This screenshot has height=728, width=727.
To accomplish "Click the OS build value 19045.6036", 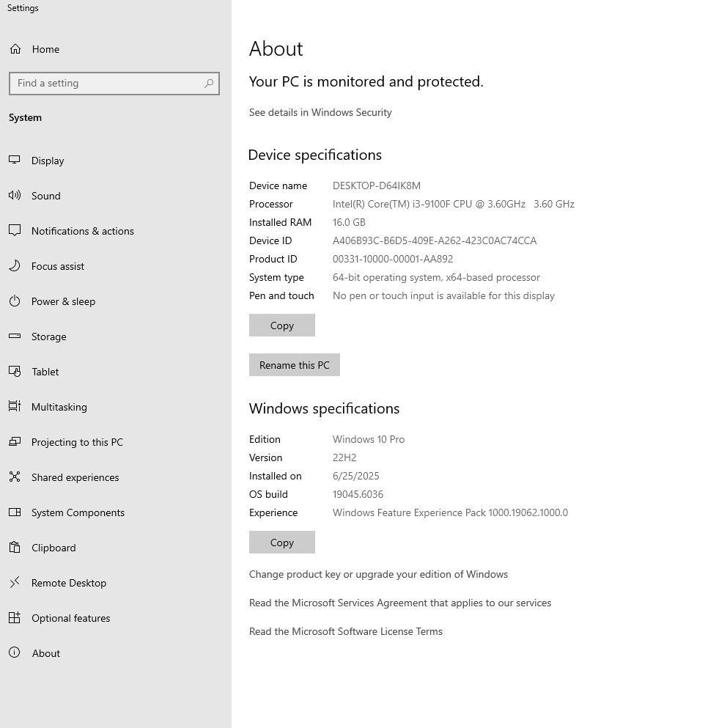I will tap(358, 494).
